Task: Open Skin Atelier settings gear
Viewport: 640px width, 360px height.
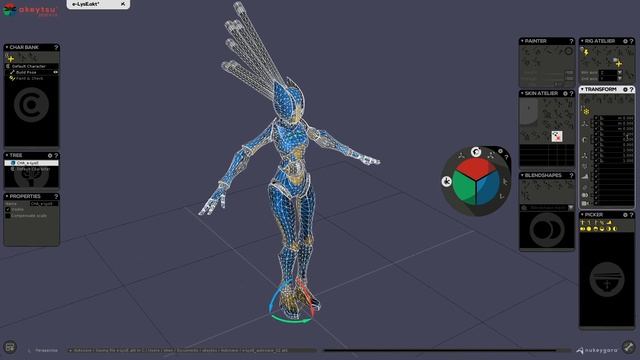Action: [565, 93]
